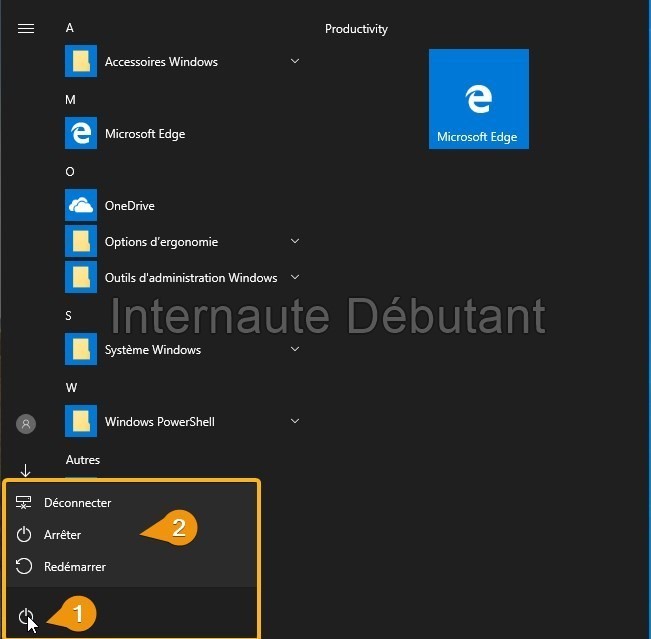This screenshot has width=651, height=639.
Task: Open Outils d'administration Windows label
Action: [191, 277]
